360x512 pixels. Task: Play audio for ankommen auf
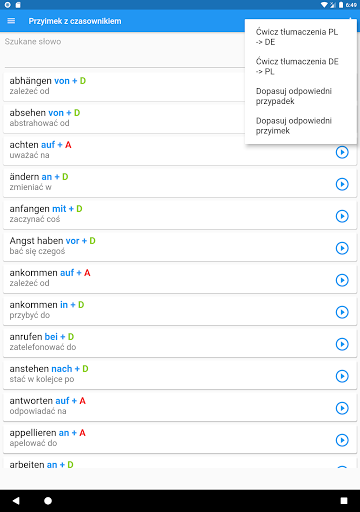[342, 280]
